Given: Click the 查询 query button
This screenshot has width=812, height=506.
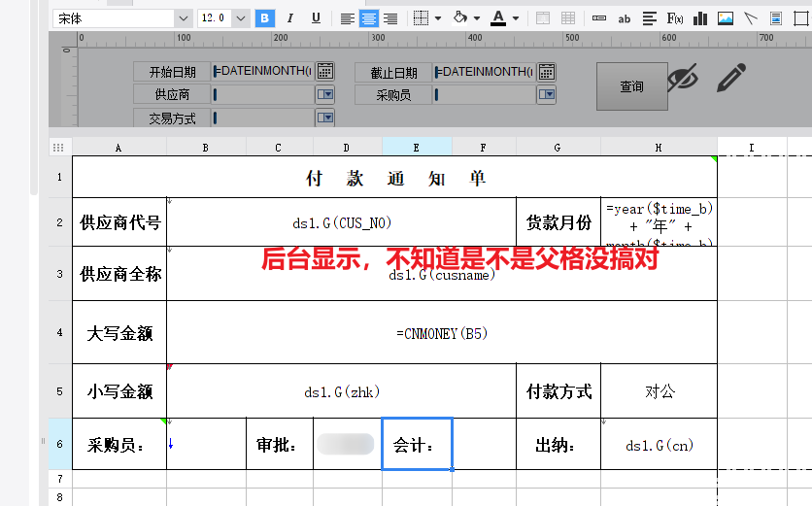Looking at the screenshot, I should click(631, 86).
